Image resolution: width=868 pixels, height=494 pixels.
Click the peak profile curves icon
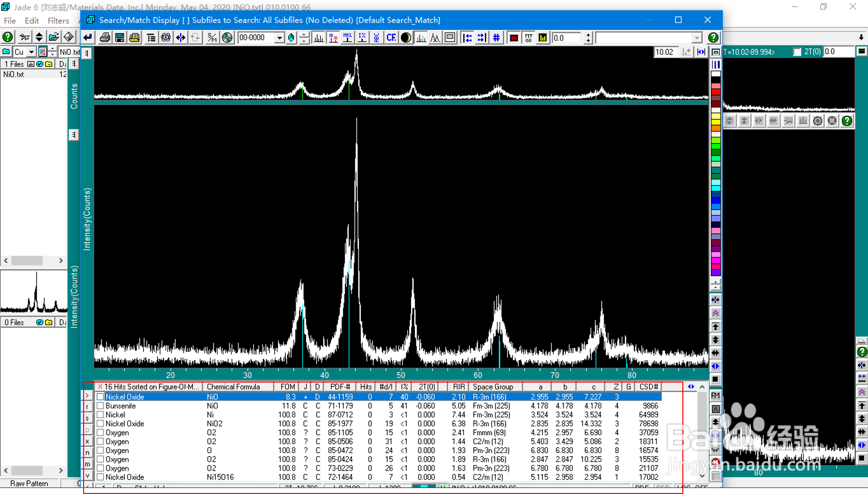(435, 38)
